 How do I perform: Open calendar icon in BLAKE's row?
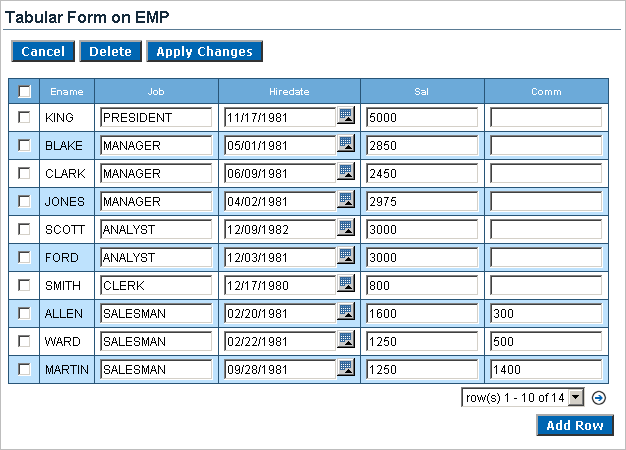pos(346,144)
